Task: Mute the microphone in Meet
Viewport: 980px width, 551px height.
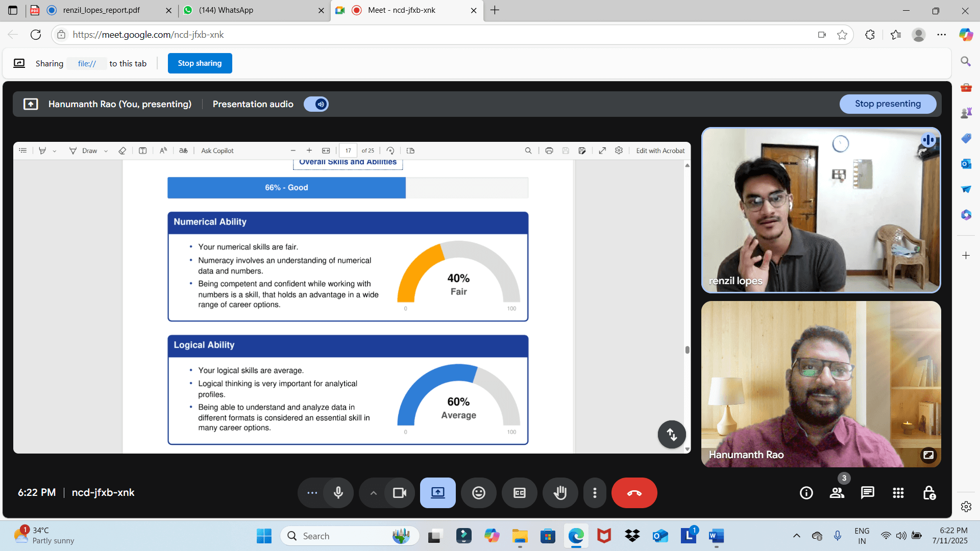Action: tap(338, 493)
